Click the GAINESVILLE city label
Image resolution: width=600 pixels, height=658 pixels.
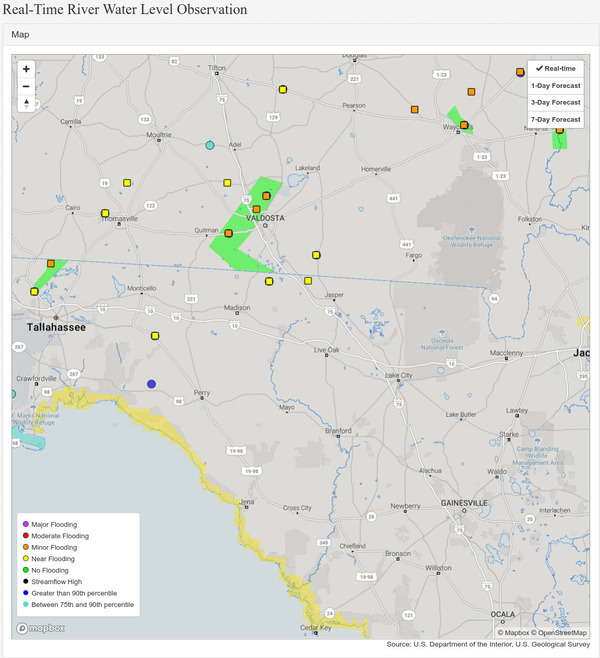[464, 503]
